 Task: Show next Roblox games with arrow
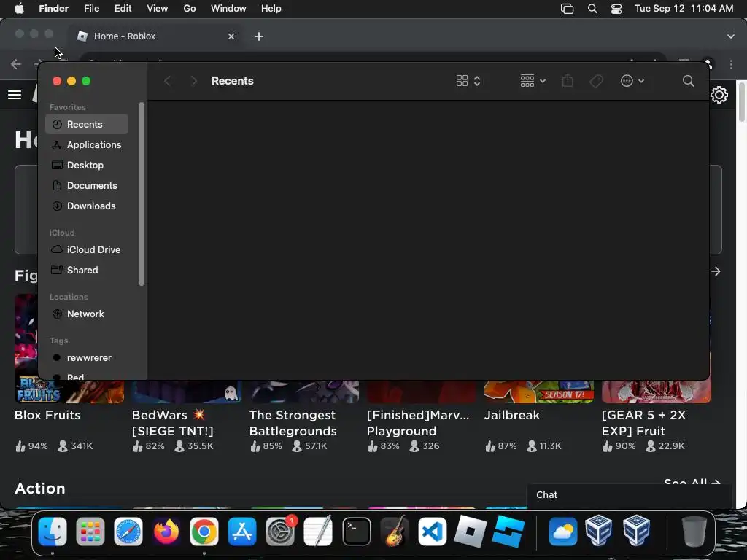click(x=716, y=271)
